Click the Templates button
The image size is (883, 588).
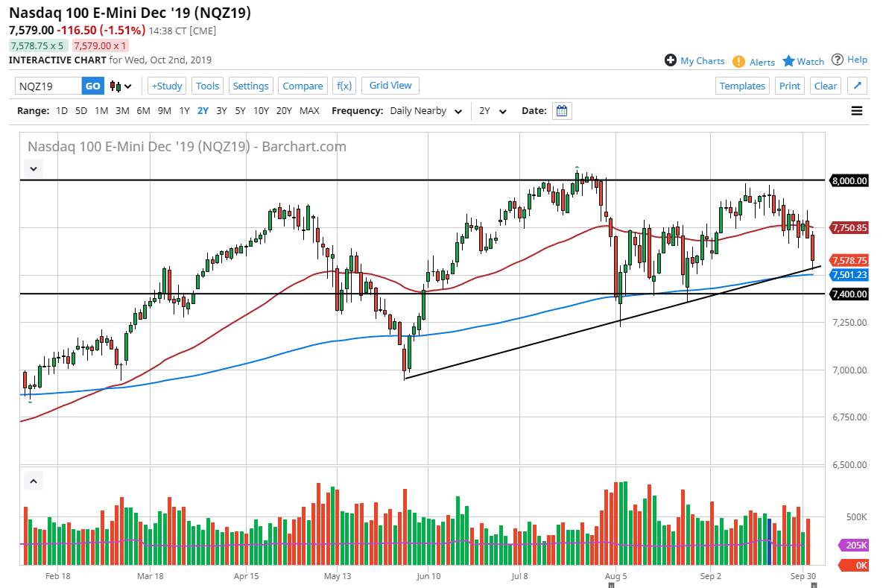(x=742, y=86)
